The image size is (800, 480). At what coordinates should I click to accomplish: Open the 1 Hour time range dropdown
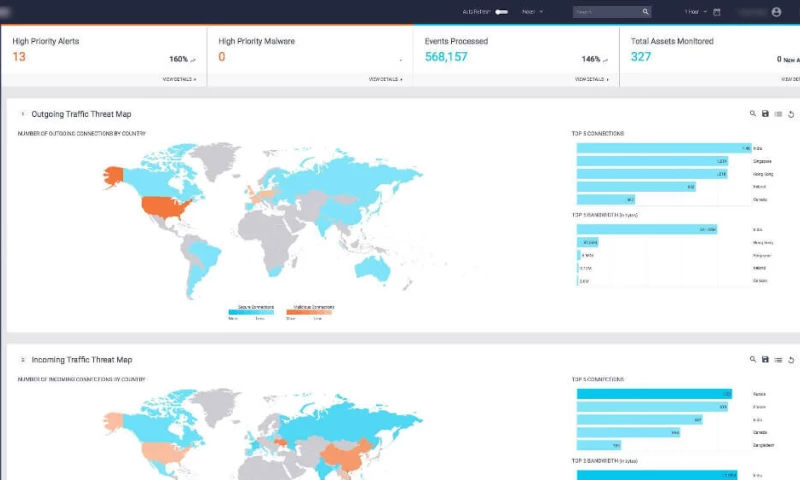pyautogui.click(x=695, y=12)
